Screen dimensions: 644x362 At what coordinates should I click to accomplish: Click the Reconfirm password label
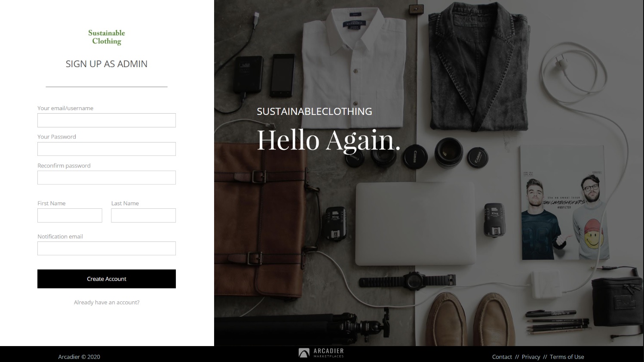pyautogui.click(x=64, y=166)
